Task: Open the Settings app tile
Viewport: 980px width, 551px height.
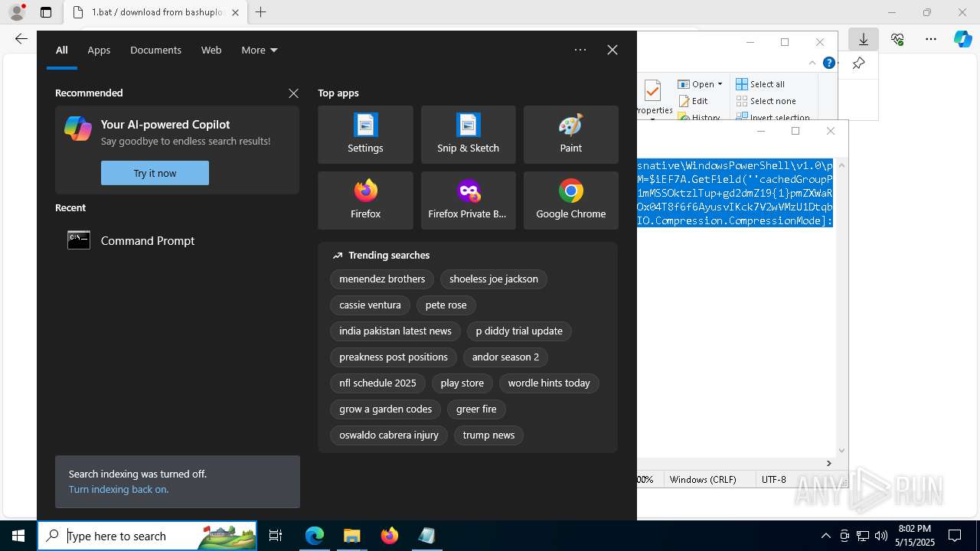Action: pos(365,135)
